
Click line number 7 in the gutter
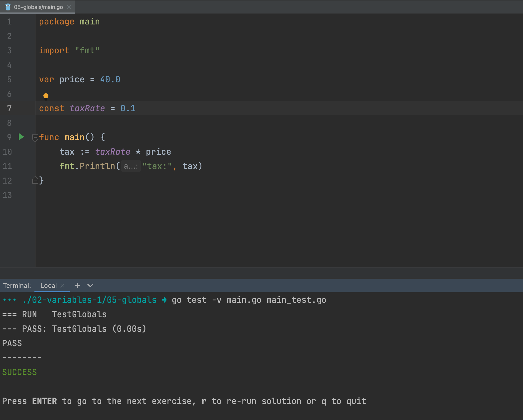9,108
